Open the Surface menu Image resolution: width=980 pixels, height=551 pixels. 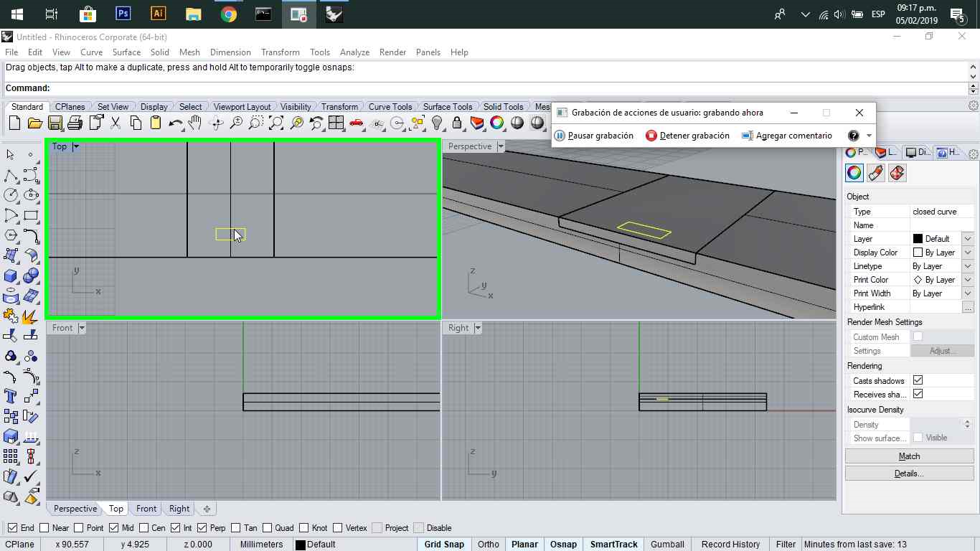click(x=126, y=52)
